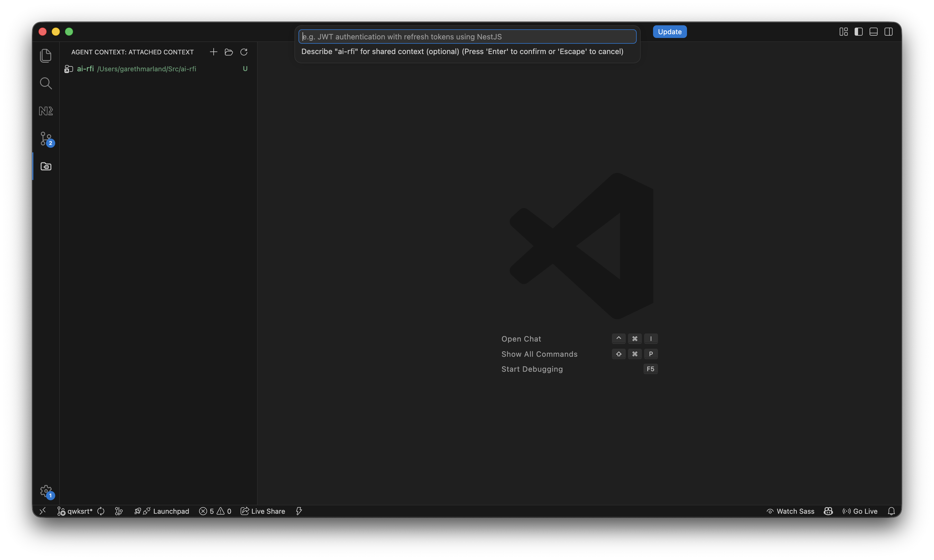934x560 pixels.
Task: Open the Explorer view in activity bar
Action: tap(46, 56)
